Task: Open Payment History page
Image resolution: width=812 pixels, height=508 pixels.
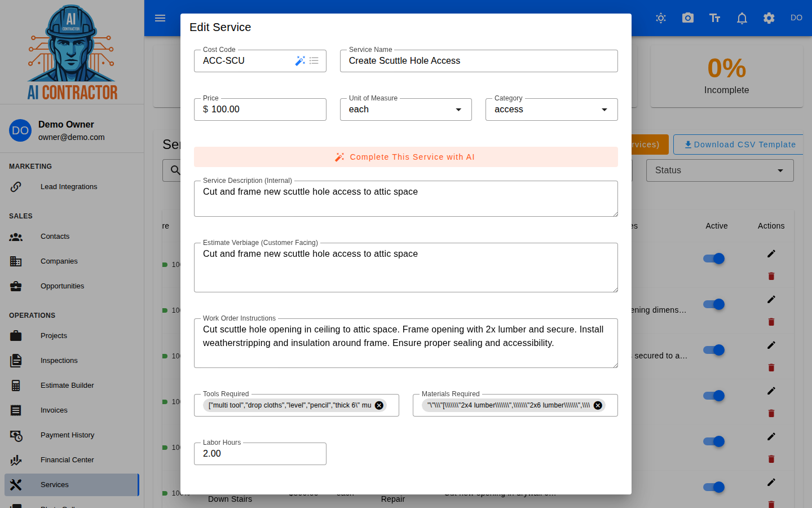Action: coord(72,435)
